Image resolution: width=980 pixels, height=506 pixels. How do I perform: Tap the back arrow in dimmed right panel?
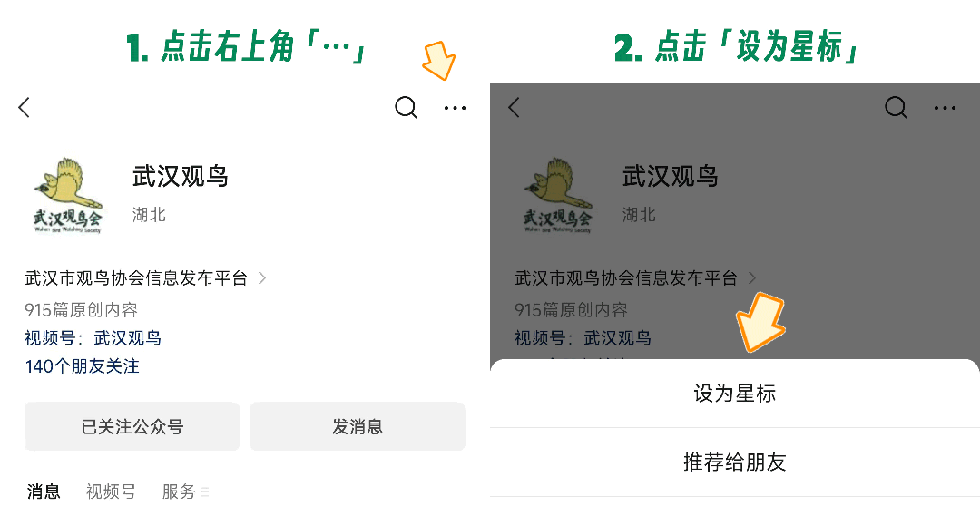514,107
